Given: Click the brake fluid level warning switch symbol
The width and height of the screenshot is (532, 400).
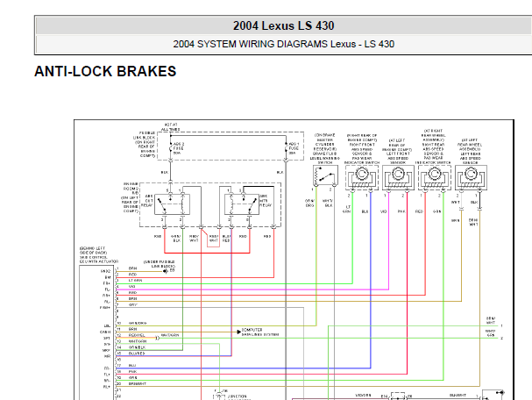Looking at the screenshot, I should tap(325, 175).
